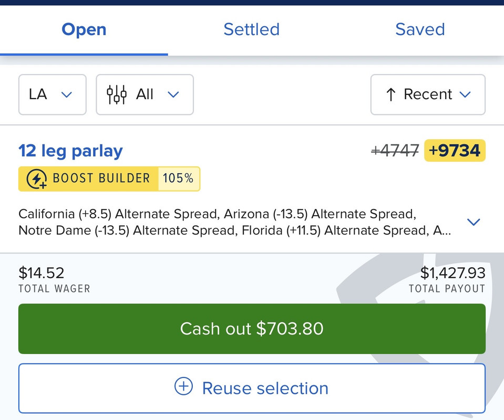This screenshot has width=504, height=420.
Task: Open the LA state dropdown
Action: (x=52, y=94)
